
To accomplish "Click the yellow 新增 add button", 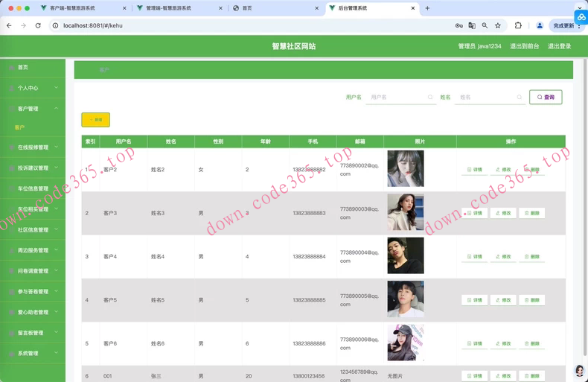I will click(x=95, y=120).
